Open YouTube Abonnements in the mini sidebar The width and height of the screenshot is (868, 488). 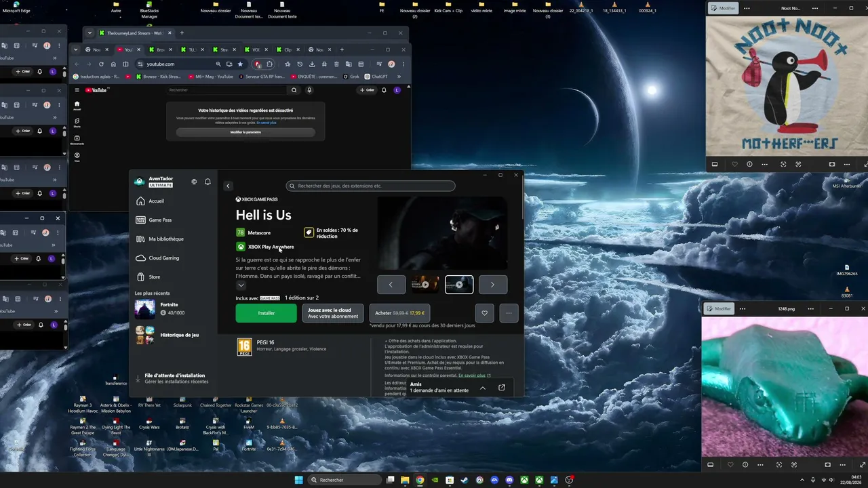(x=77, y=140)
